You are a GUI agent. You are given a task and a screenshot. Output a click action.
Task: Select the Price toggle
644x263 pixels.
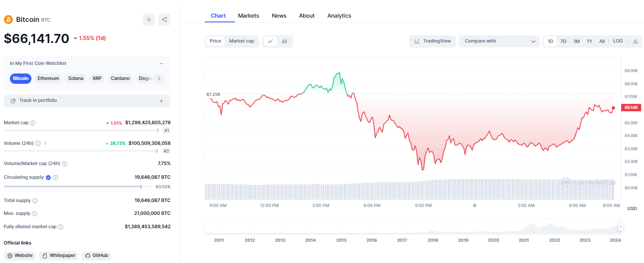[x=216, y=41]
